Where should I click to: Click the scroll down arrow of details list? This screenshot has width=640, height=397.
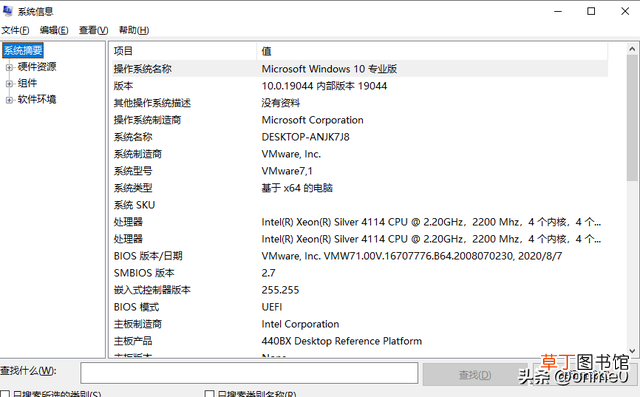pos(632,351)
